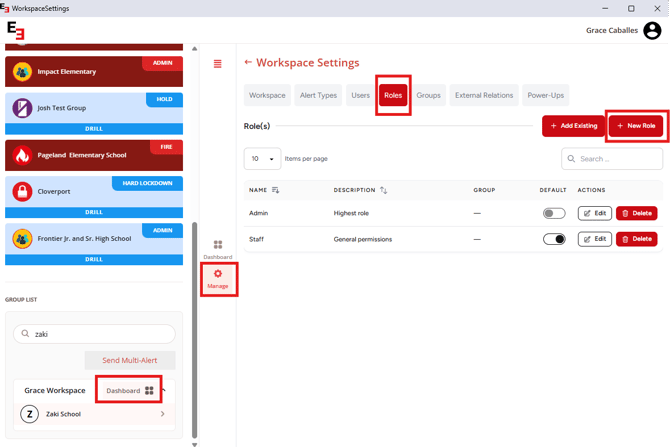670x447 pixels.
Task: Click the Add Existing button
Action: click(573, 126)
